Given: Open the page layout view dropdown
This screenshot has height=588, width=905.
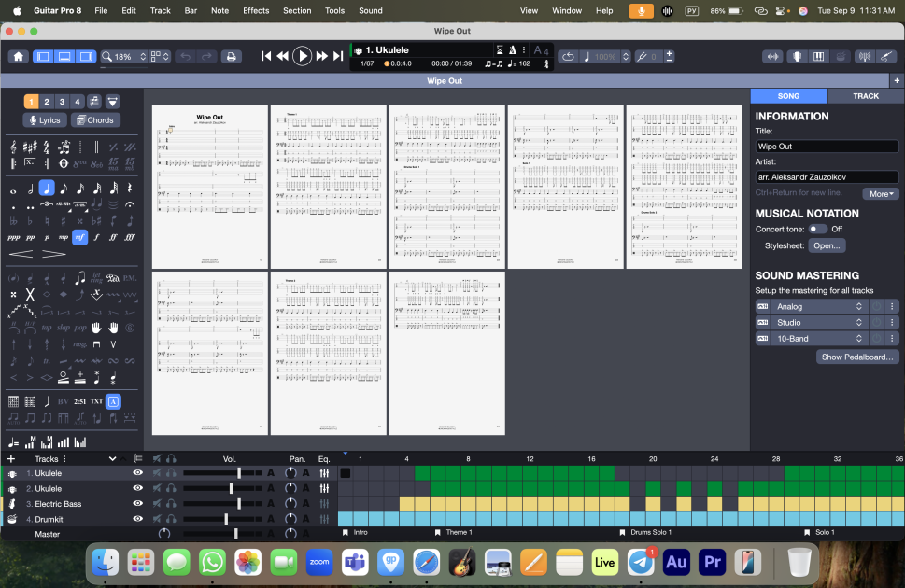Looking at the screenshot, I should coord(160,57).
